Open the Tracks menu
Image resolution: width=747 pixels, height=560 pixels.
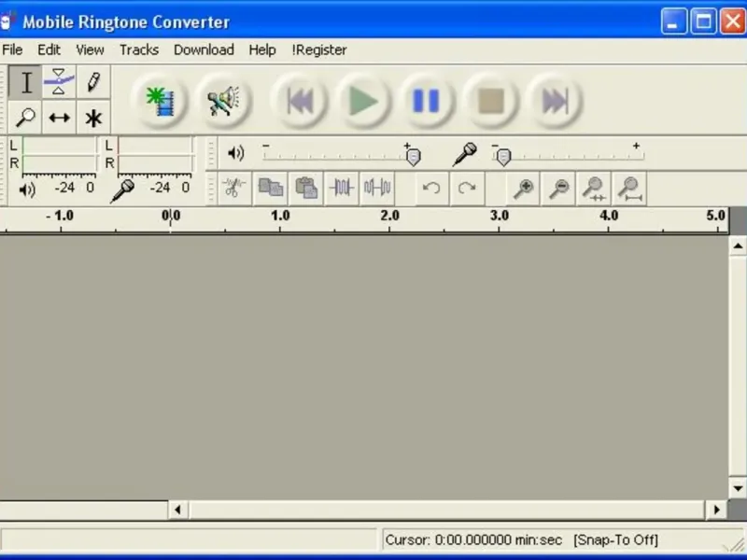(x=138, y=50)
